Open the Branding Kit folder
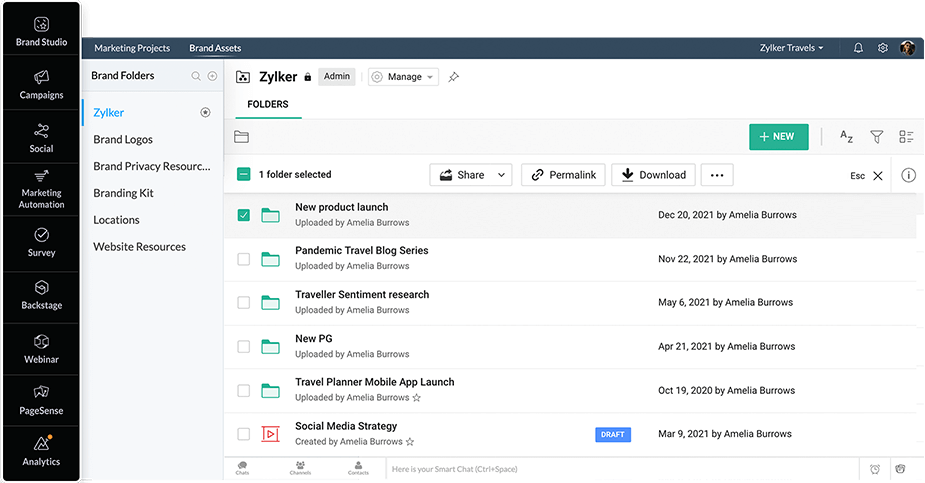Screen dimensions: 925x483 [x=123, y=193]
